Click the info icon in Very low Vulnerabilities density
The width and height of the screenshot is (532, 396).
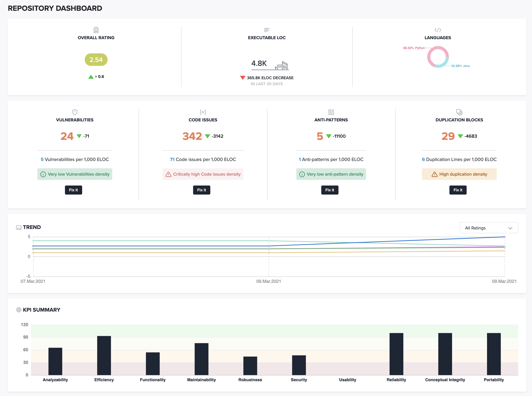coord(43,174)
